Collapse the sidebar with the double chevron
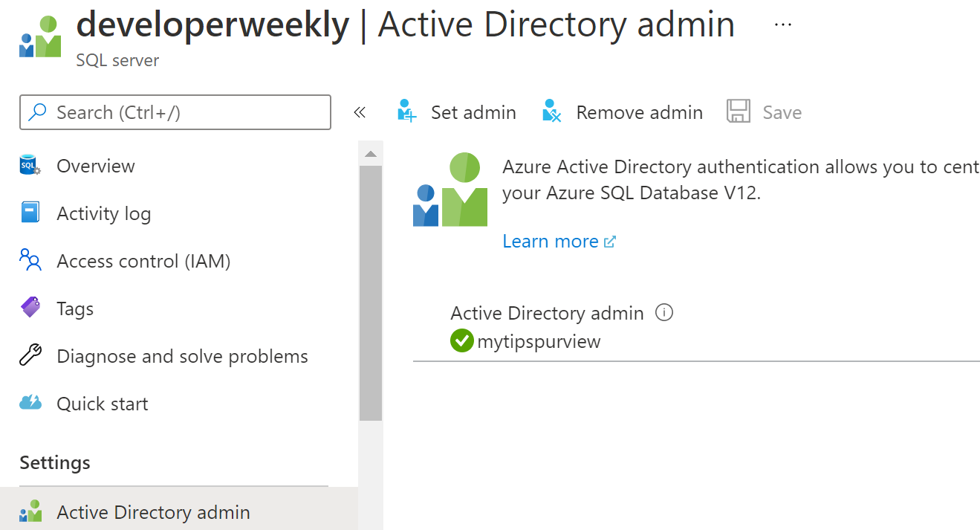 click(x=360, y=112)
